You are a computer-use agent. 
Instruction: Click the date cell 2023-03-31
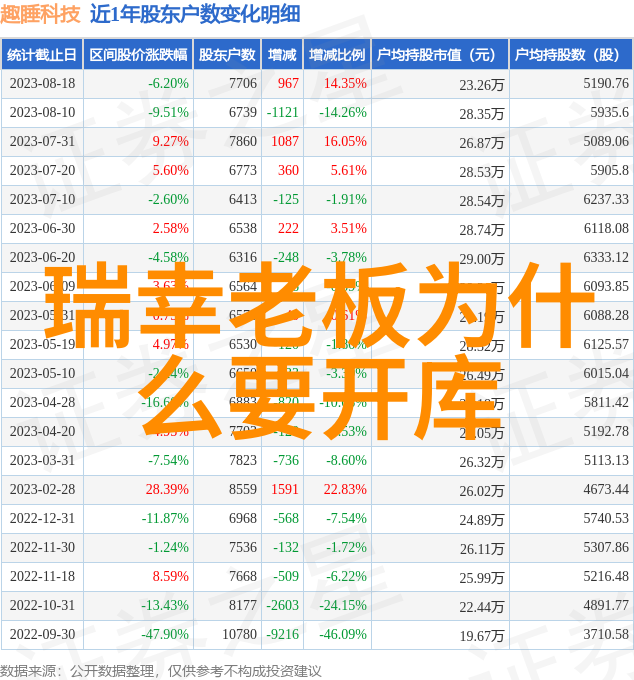pos(42,461)
